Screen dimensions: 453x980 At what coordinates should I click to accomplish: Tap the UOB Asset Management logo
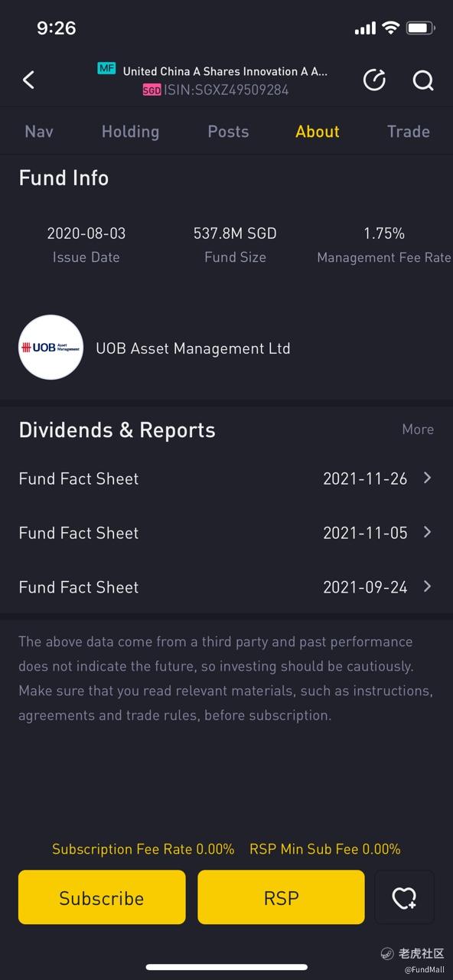pos(51,348)
